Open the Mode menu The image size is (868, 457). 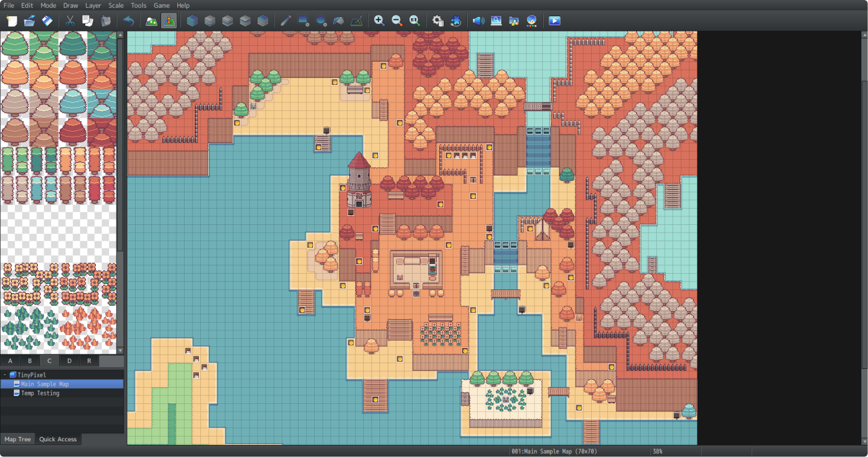pos(48,5)
